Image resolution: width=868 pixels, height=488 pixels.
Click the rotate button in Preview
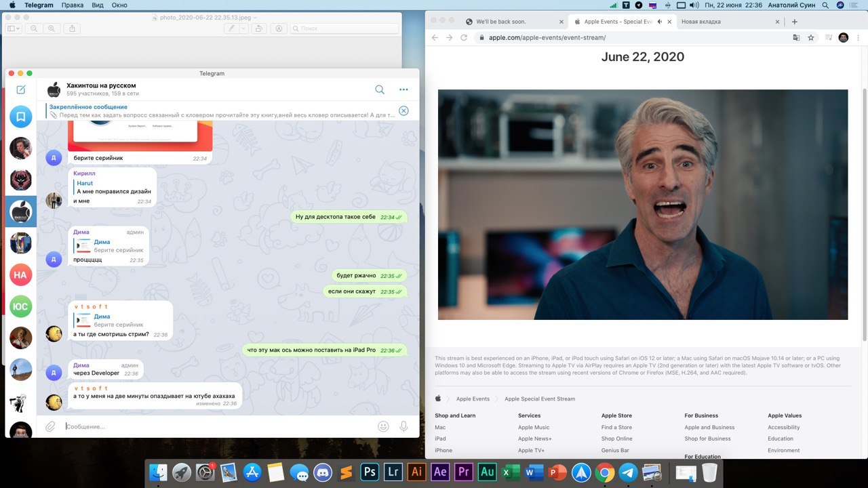pyautogui.click(x=258, y=28)
